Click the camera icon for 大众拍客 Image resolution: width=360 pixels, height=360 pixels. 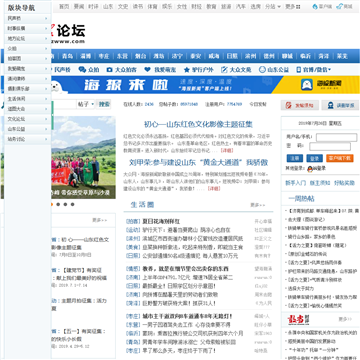point(109,70)
